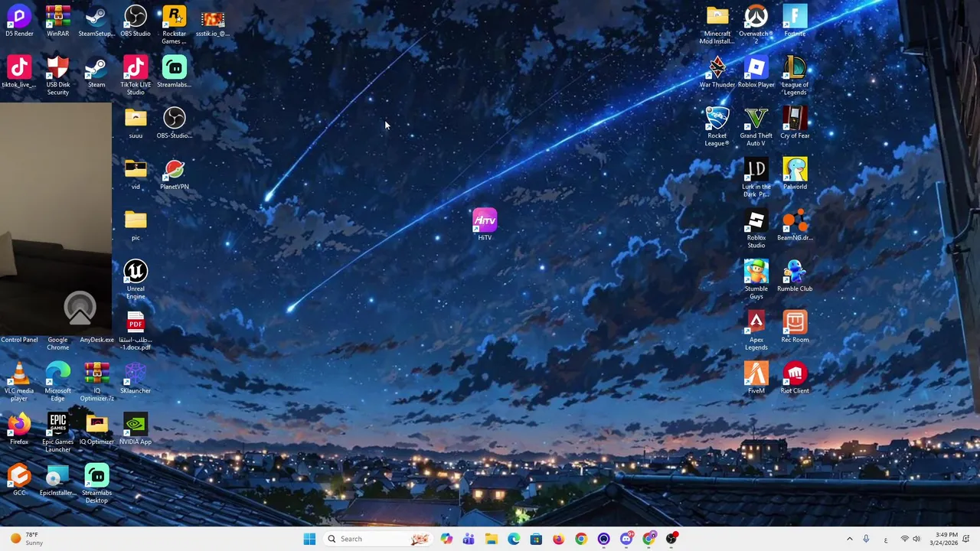This screenshot has width=980, height=551.
Task: Select the Fortnite shortcut
Action: click(795, 22)
